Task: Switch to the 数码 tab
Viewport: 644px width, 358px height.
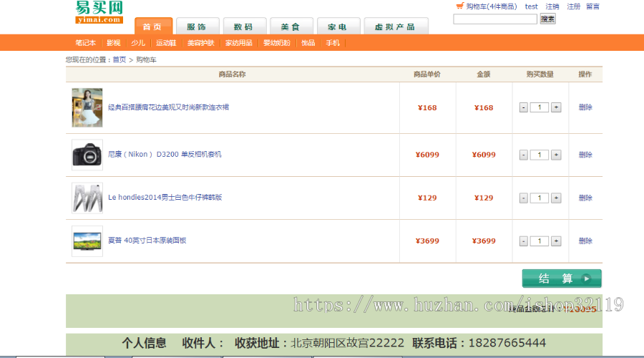Action: pos(245,26)
